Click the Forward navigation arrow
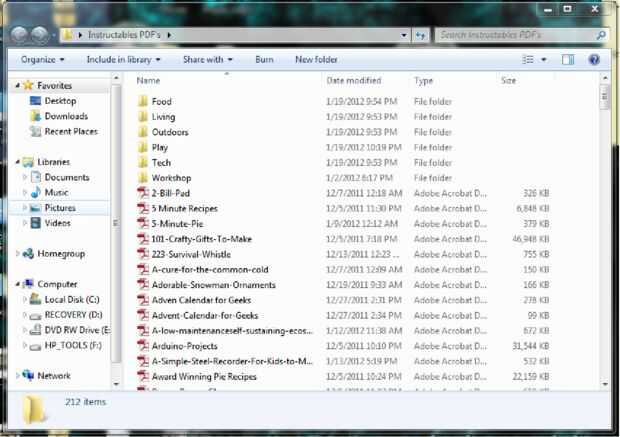This screenshot has height=437, width=620. 40,35
